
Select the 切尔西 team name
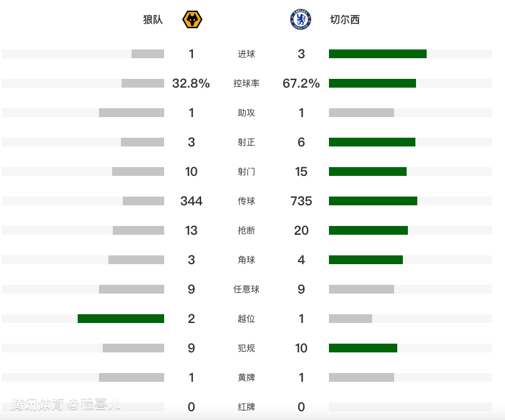point(345,20)
